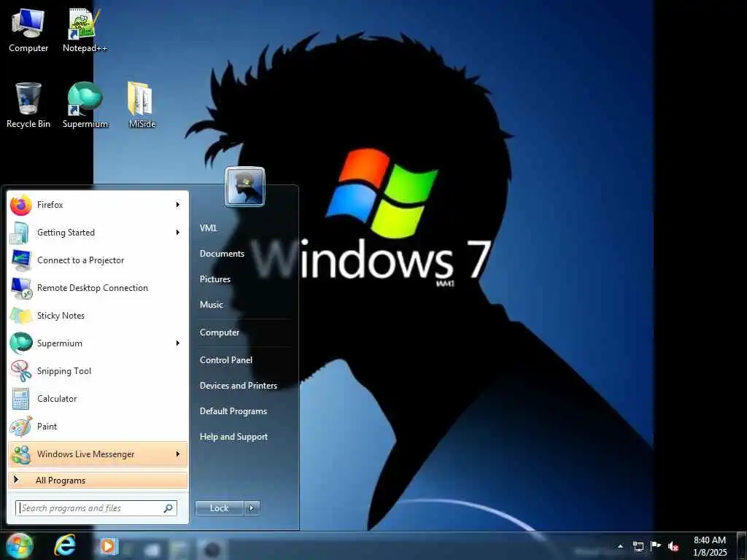Select the Firefox text label

pos(50,205)
